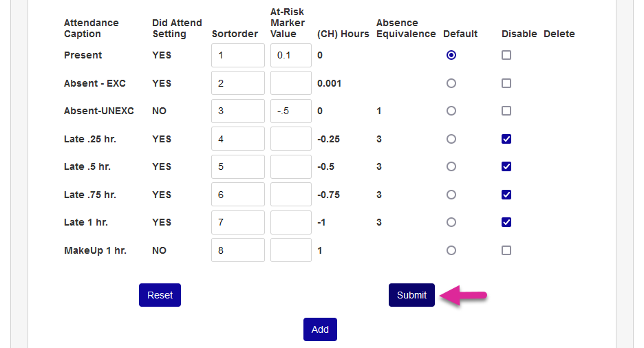644x348 pixels.
Task: Click the Reset button
Action: click(x=160, y=295)
